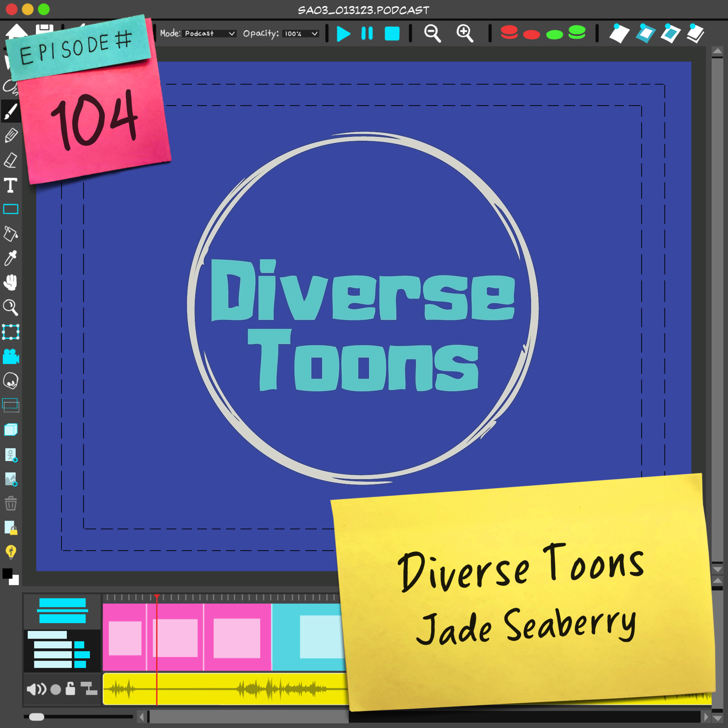Mute the audio track speaker icon

(36, 690)
